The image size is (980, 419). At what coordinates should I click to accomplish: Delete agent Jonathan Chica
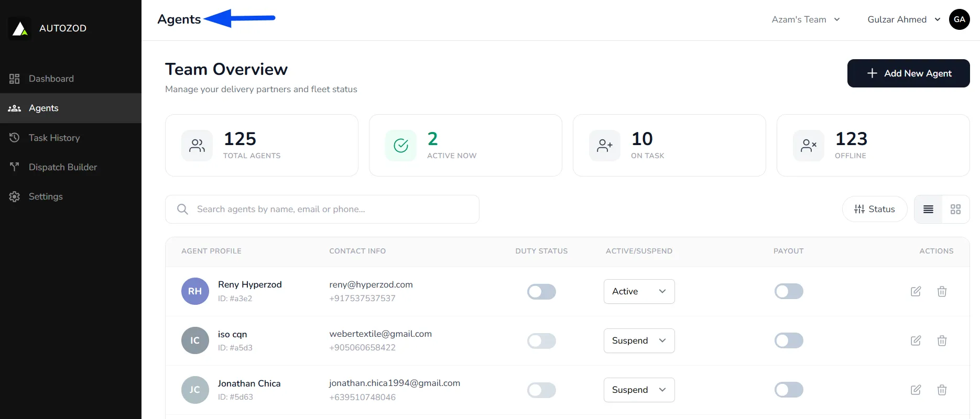942,390
